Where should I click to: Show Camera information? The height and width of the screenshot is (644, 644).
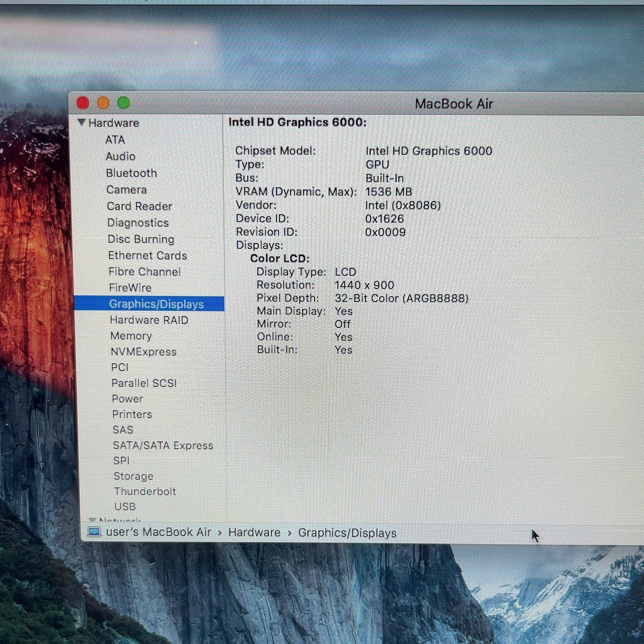[x=127, y=189]
